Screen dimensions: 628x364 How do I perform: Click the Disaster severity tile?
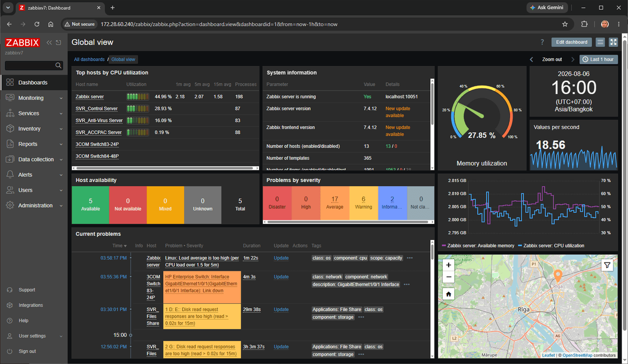(x=277, y=203)
